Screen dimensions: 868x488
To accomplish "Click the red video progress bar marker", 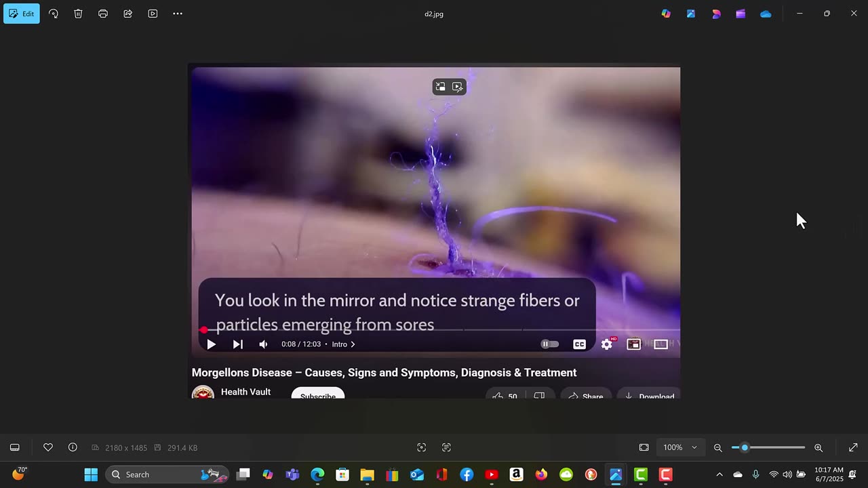I will click(203, 330).
